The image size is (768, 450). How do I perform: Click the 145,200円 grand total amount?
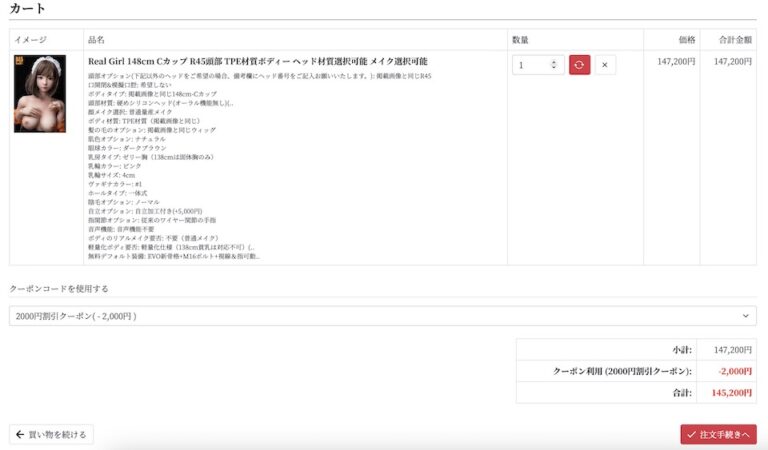[731, 393]
